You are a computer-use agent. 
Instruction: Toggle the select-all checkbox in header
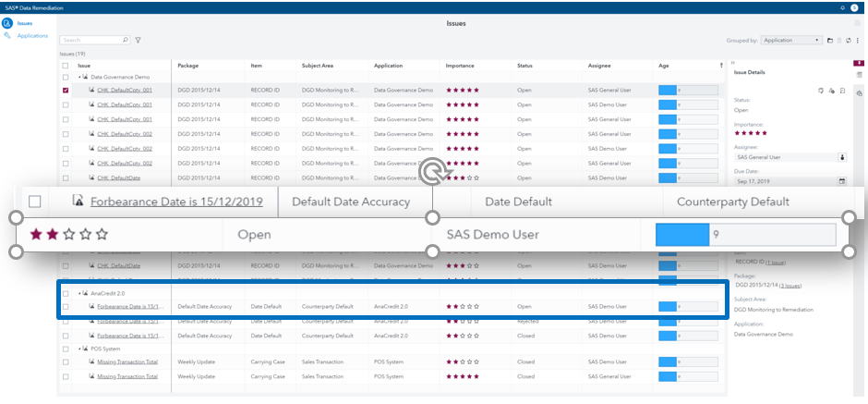pyautogui.click(x=66, y=66)
